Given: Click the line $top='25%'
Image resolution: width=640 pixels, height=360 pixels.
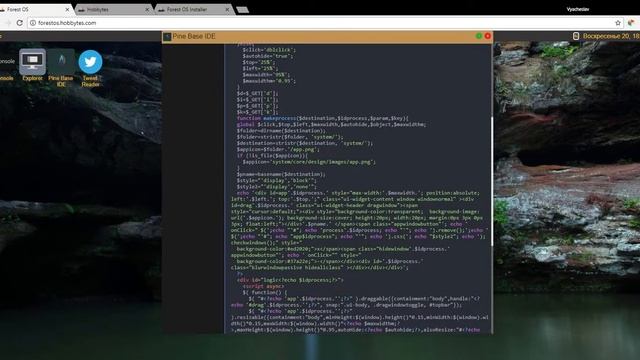Looking at the screenshot, I should click(259, 62).
